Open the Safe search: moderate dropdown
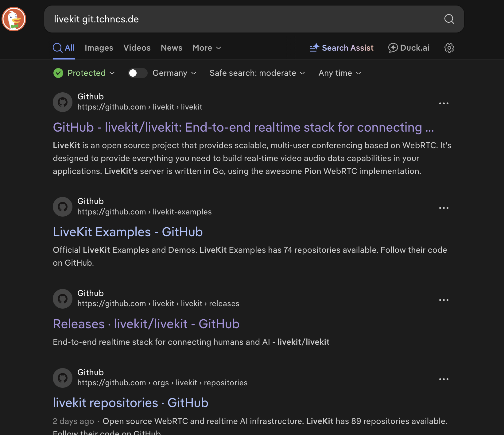The width and height of the screenshot is (504, 435). click(257, 73)
